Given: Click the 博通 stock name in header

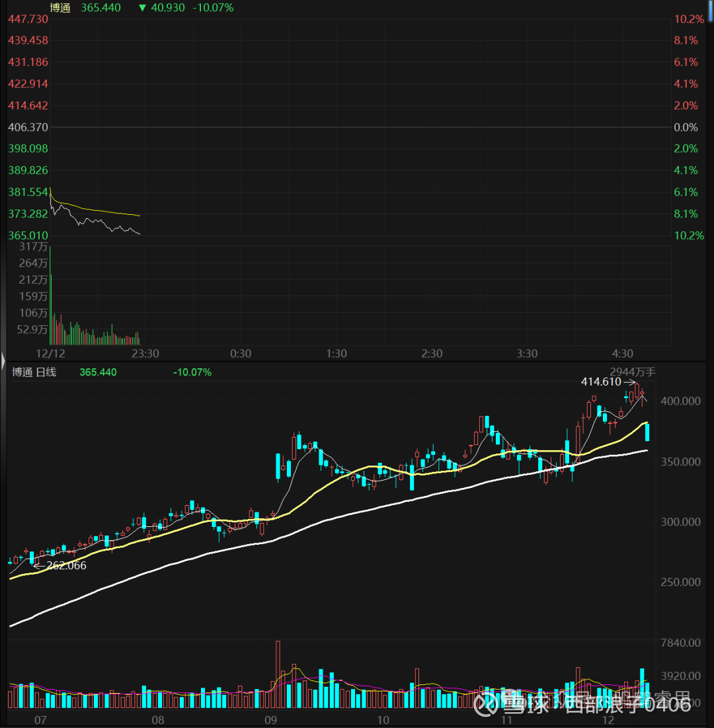Looking at the screenshot, I should (60, 7).
